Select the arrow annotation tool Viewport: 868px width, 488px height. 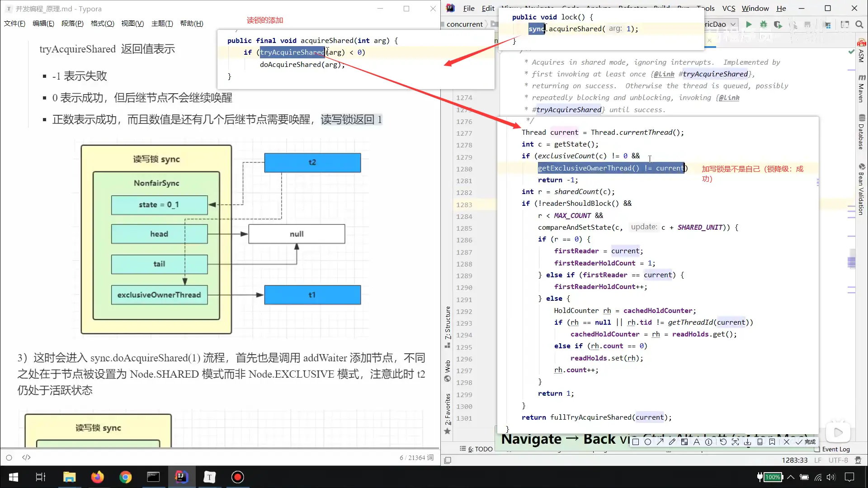tap(660, 442)
